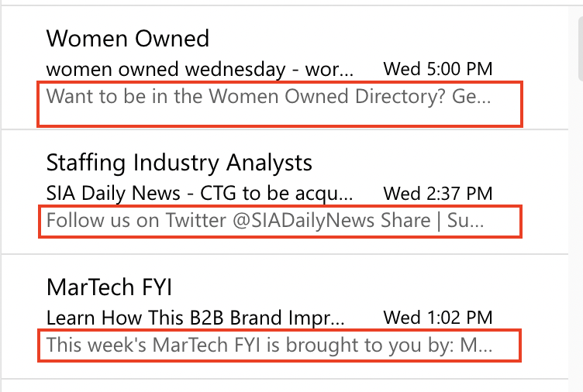Click the Wed 2:37 PM timestamp
Screen dimensions: 583x392
pyautogui.click(x=437, y=193)
